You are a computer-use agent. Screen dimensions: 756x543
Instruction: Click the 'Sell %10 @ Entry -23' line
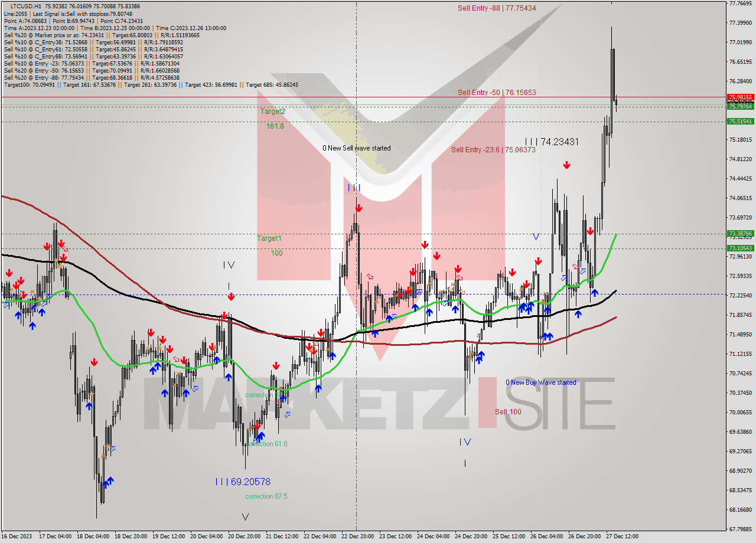[x=92, y=63]
